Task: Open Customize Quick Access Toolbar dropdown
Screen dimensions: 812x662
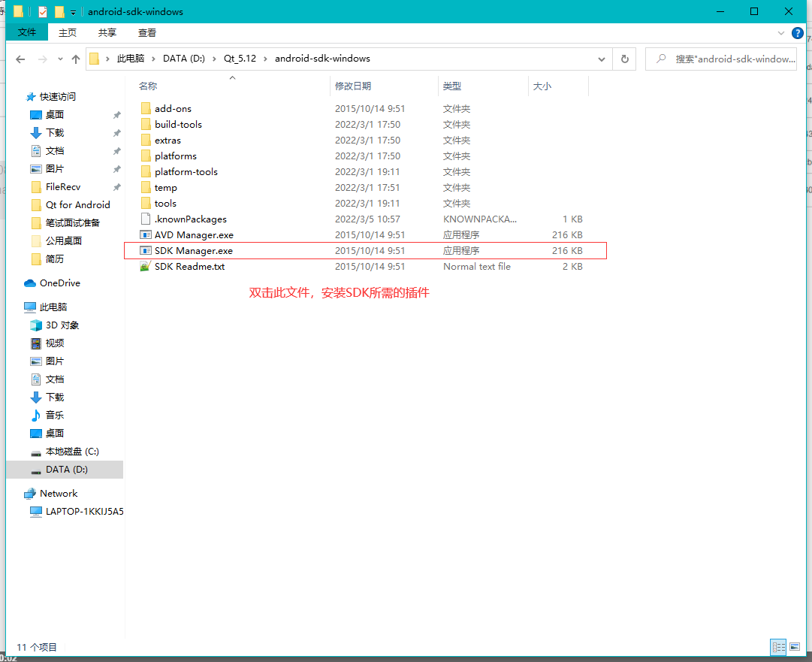Action: [73, 12]
